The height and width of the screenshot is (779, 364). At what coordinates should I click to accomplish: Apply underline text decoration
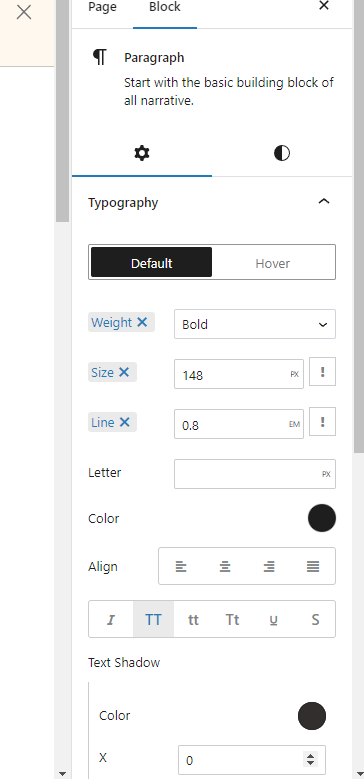tap(274, 620)
